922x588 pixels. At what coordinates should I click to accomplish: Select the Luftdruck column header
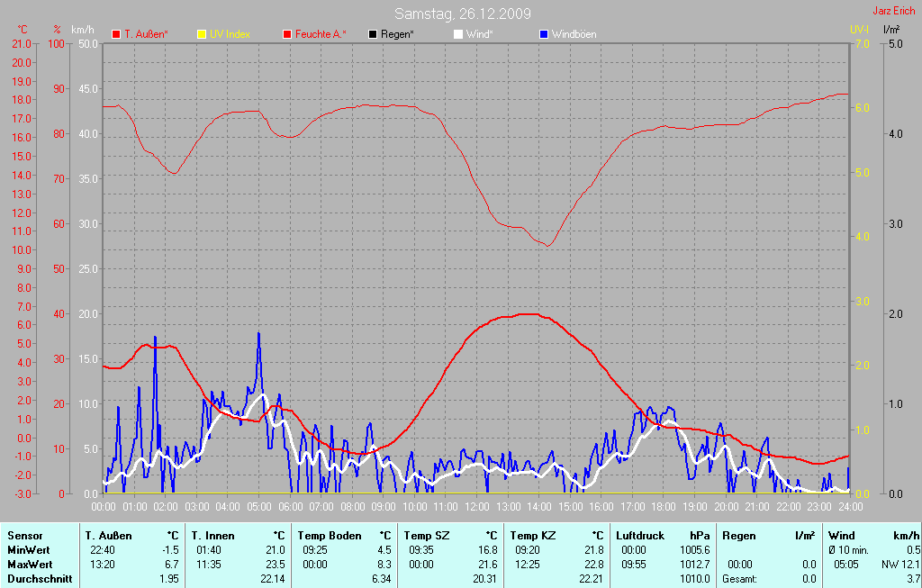tap(640, 536)
